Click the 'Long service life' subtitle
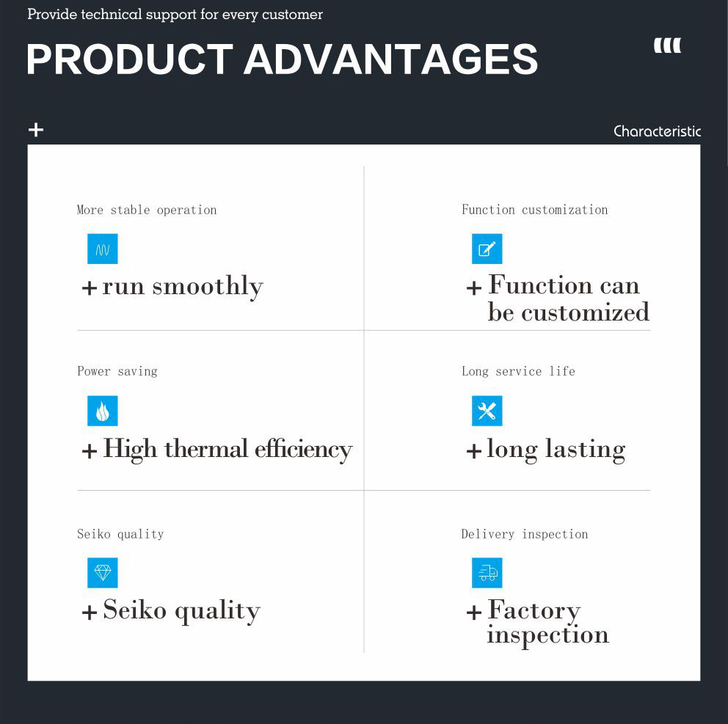The image size is (728, 724). (x=518, y=371)
